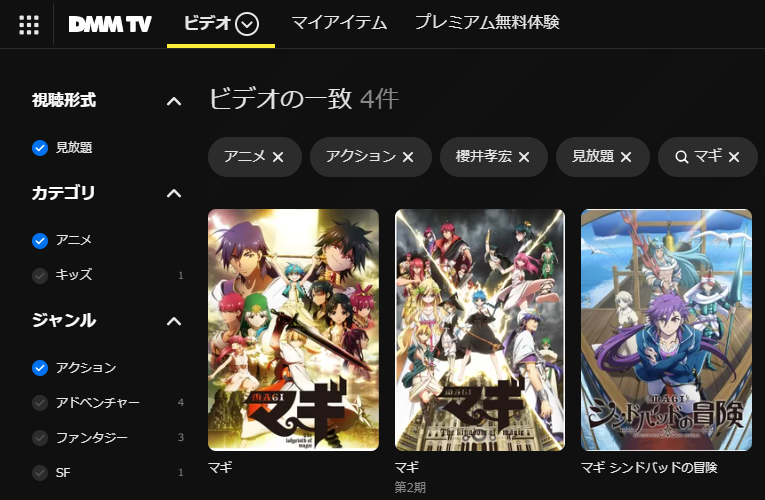
Task: Uncheck the アニメ category checkbox
Action: tap(40, 240)
